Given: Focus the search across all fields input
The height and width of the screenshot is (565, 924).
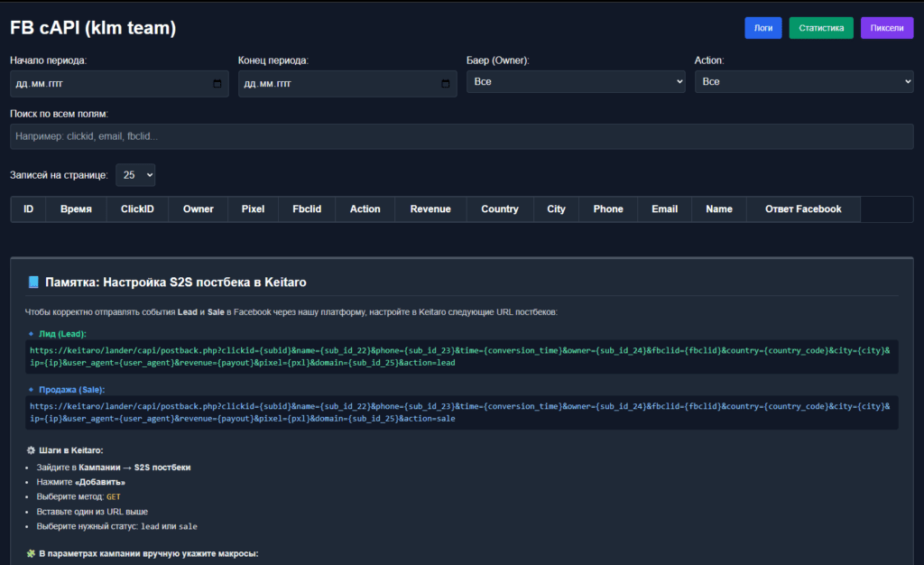Looking at the screenshot, I should pos(461,136).
